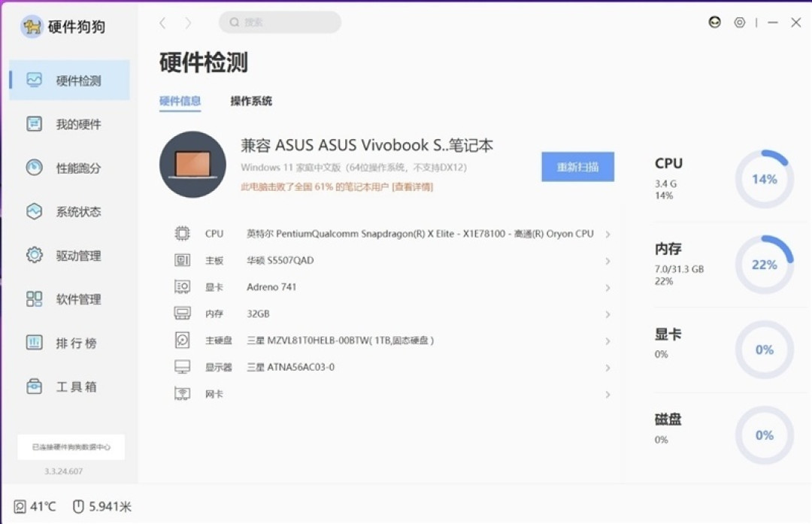This screenshot has width=812, height=524.
Task: Click the 5.941米 mouse distance reading
Action: pos(111,507)
